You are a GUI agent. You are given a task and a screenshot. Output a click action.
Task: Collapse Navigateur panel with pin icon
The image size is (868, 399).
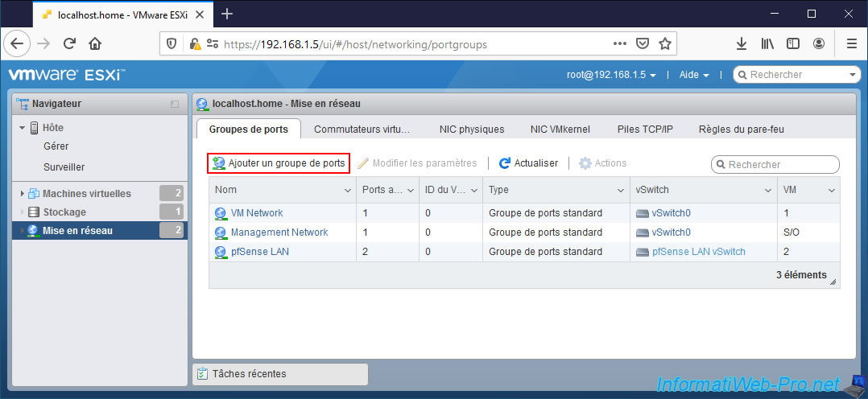175,104
